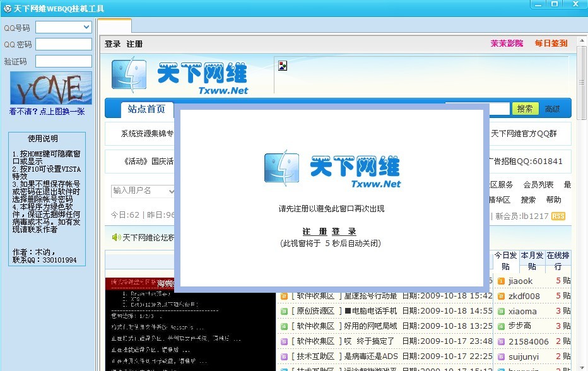Open the post 电脑电话手机

click(x=370, y=311)
